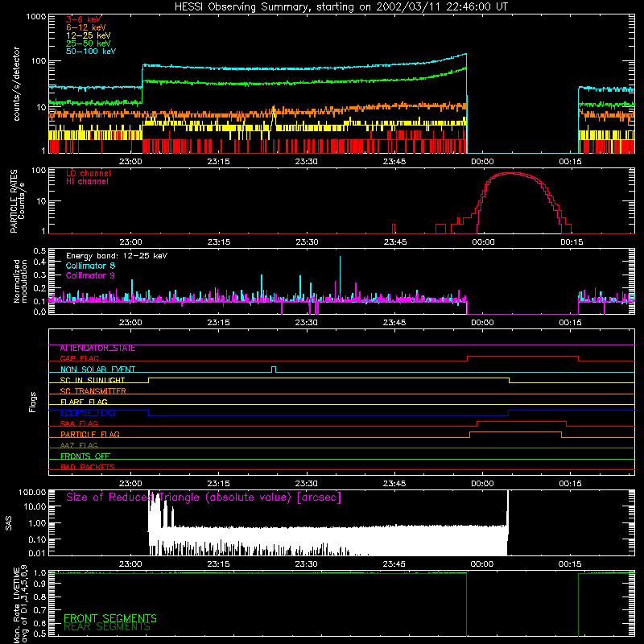Screen dimensions: 644x644
Task: Click the 'counts/s/detector' y-axis label
Action: (x=16, y=84)
